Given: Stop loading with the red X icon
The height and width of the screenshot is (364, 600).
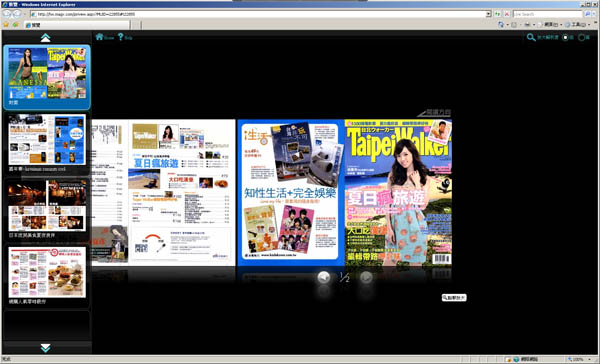Looking at the screenshot, I should tap(507, 14).
